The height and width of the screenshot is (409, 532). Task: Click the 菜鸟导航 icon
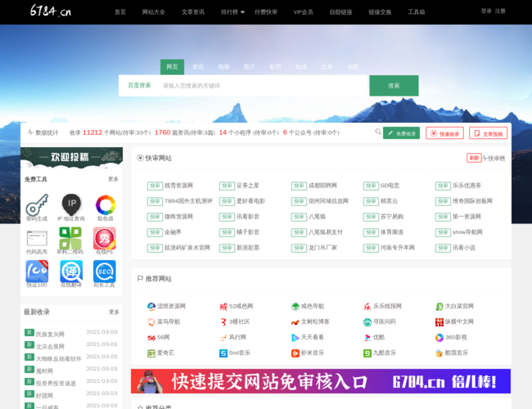click(151, 322)
